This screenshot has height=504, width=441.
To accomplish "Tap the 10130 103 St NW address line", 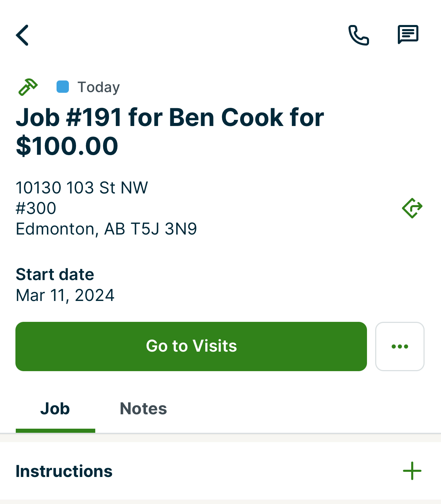I will 82,188.
